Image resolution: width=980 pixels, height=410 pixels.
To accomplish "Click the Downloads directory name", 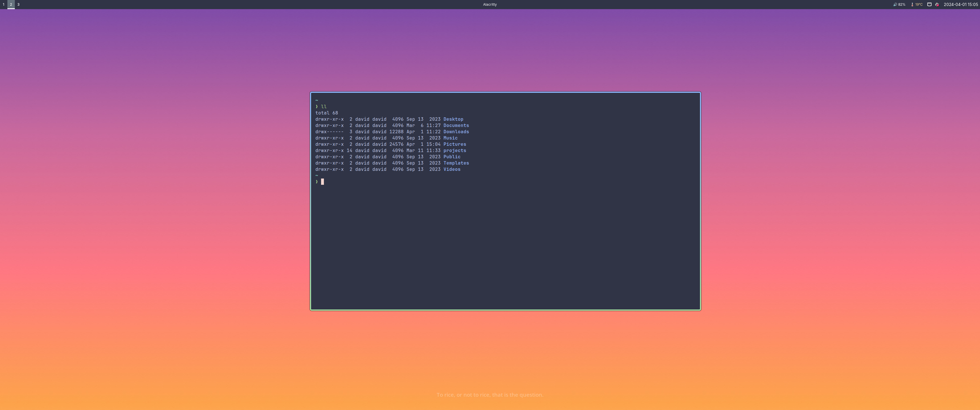I will (x=456, y=132).
